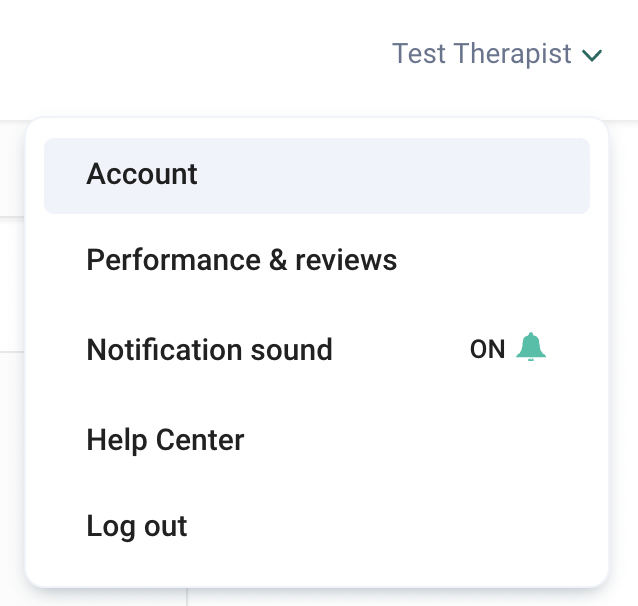Mute sounds via the bell icon
This screenshot has width=638, height=606.
(531, 348)
